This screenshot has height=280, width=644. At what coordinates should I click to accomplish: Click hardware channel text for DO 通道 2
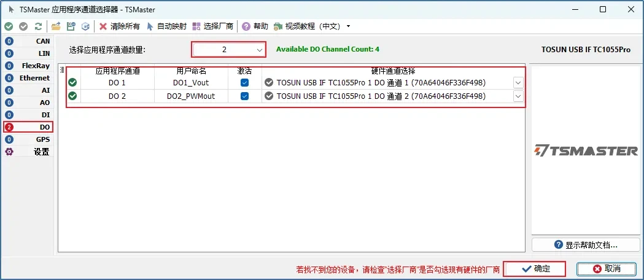(381, 96)
